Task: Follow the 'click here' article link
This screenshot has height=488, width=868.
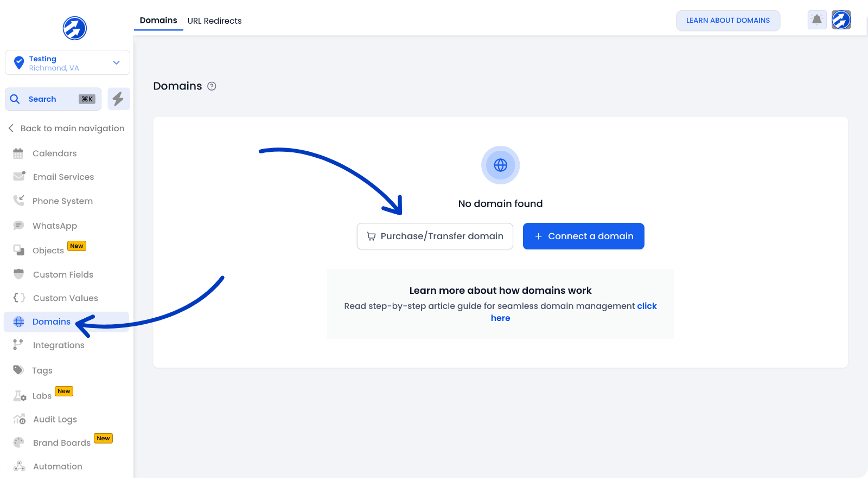Action: pyautogui.click(x=647, y=306)
